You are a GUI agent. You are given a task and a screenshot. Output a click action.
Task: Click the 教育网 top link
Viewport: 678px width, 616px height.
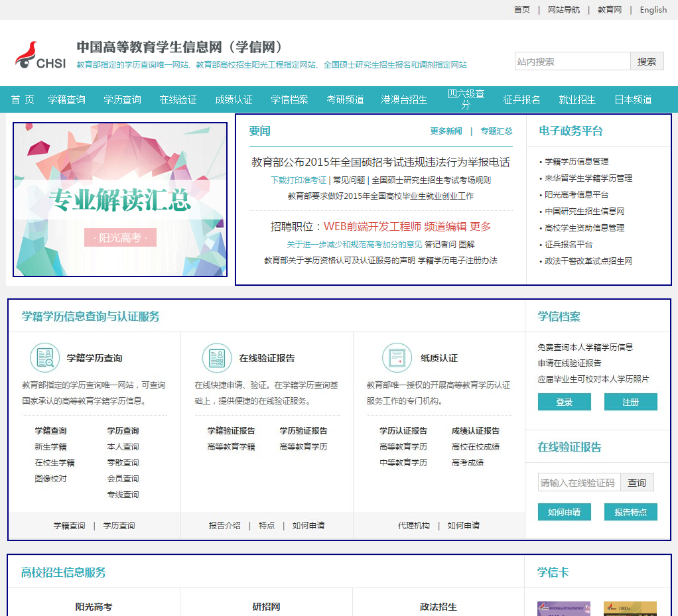[x=610, y=9]
